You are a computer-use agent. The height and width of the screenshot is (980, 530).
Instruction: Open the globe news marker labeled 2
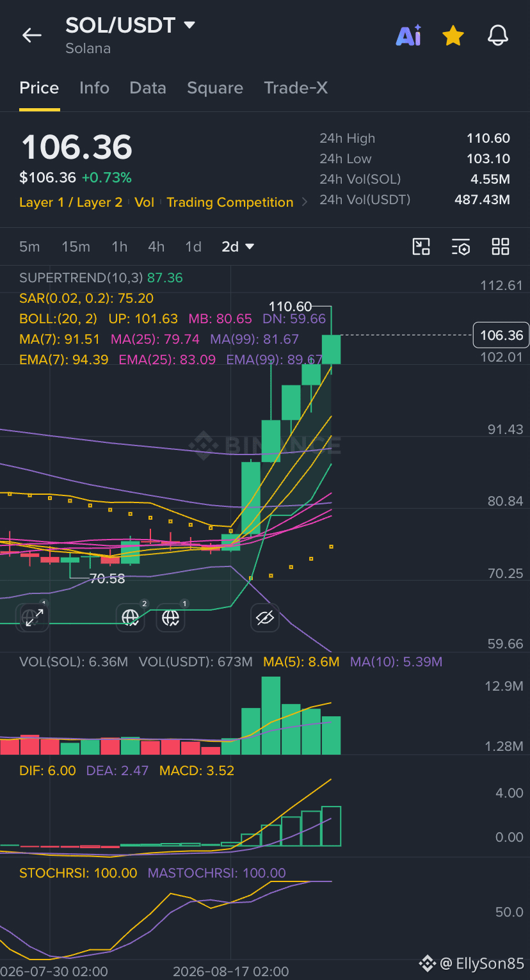click(131, 618)
